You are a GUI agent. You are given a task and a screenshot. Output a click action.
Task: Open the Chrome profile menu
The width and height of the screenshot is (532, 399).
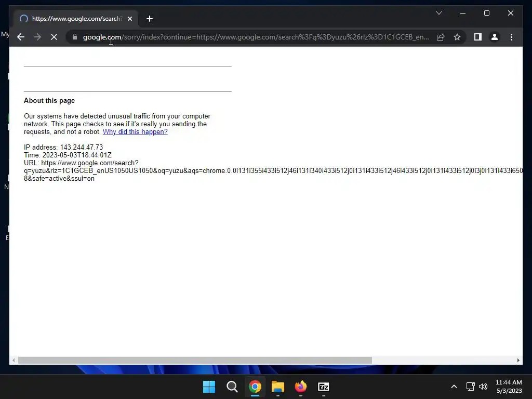[x=495, y=37]
